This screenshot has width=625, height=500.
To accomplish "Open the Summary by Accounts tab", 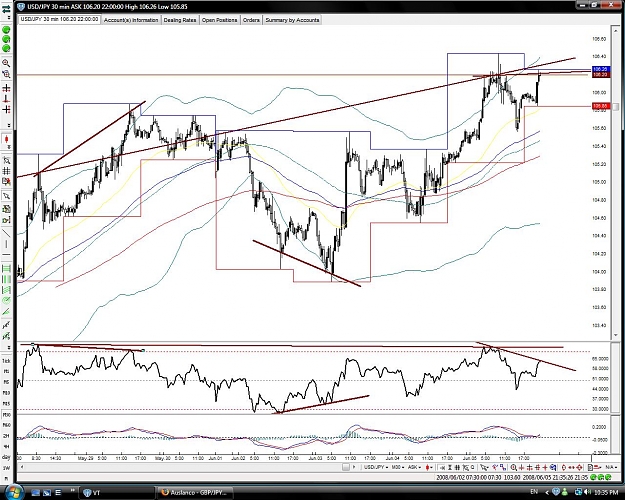I will (x=292, y=20).
